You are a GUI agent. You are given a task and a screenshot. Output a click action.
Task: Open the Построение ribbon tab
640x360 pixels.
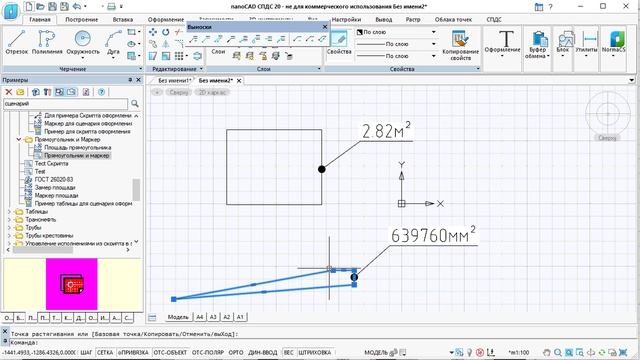[82, 19]
